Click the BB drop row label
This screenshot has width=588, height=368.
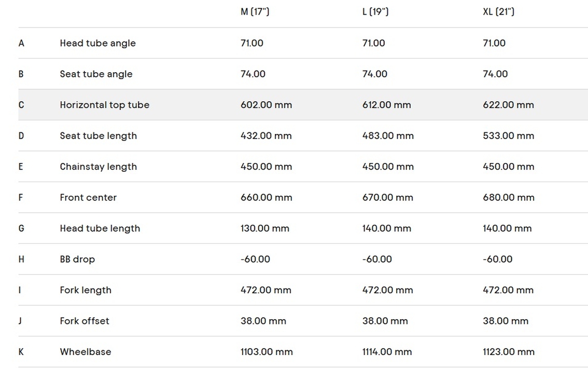pos(77,259)
